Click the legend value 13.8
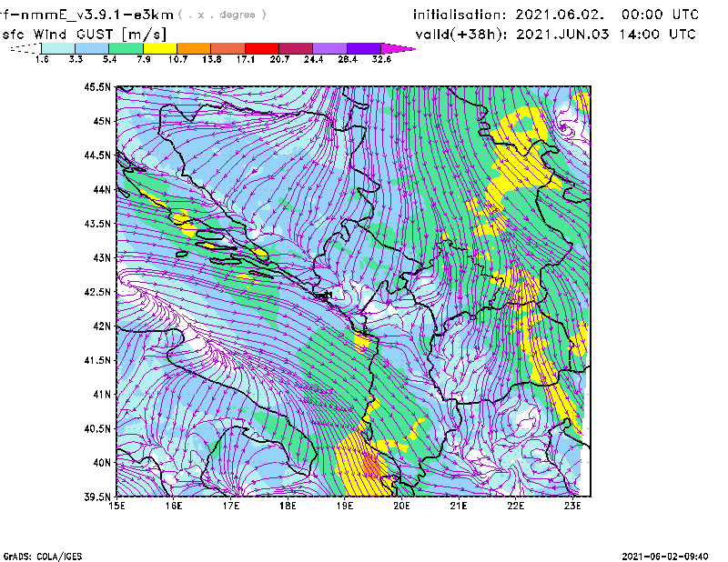728x562 pixels. (x=212, y=59)
